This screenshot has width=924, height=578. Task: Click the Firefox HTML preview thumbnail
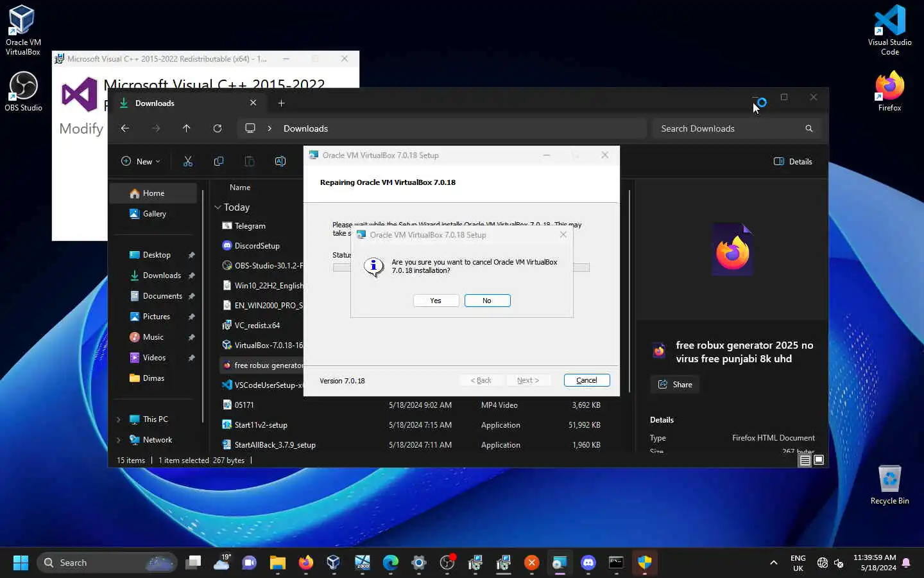[732, 249]
